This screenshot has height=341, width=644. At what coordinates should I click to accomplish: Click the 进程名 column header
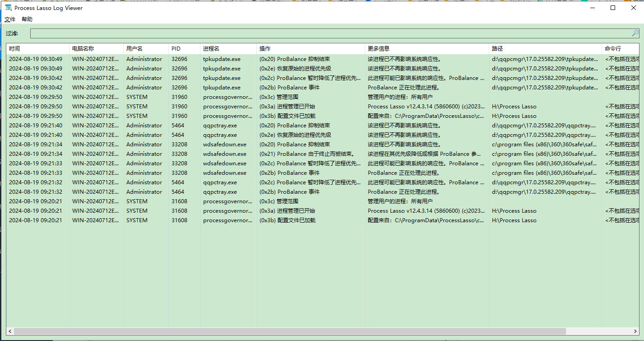coord(211,48)
